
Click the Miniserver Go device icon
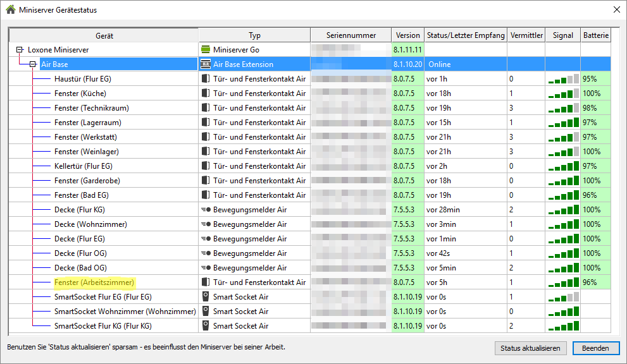[x=206, y=49]
